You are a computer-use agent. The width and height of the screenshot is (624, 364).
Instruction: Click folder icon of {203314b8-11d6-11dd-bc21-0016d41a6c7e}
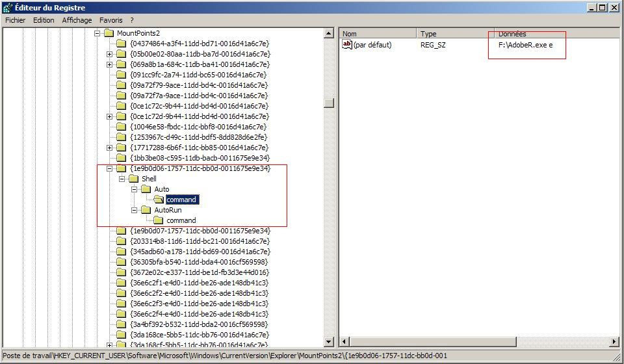tap(122, 241)
